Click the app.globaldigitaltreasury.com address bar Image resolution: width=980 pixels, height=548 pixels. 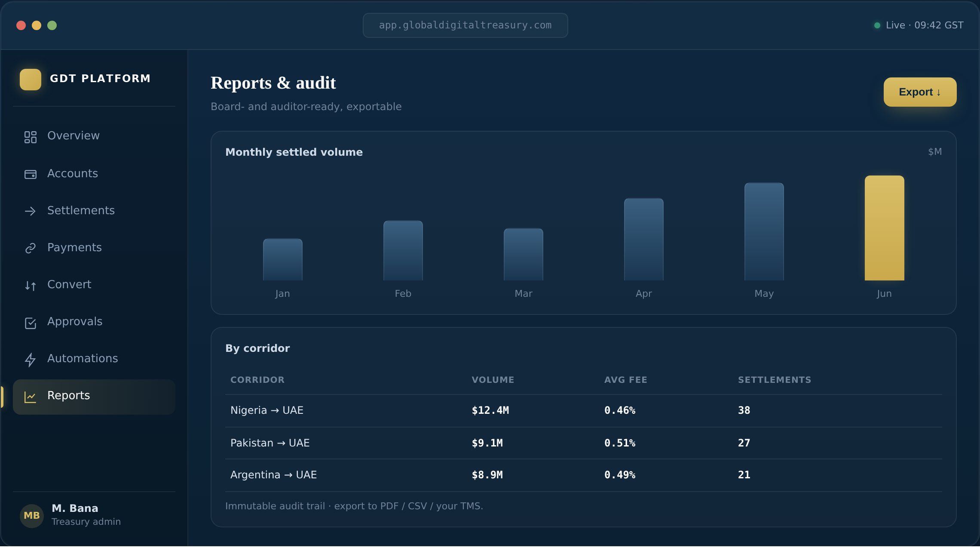coord(465,25)
